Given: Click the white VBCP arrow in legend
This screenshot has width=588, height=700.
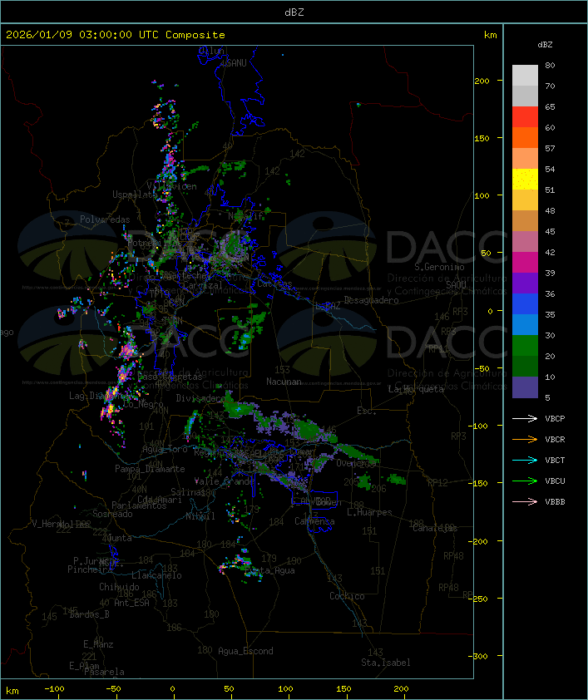Looking at the screenshot, I should click(x=526, y=419).
